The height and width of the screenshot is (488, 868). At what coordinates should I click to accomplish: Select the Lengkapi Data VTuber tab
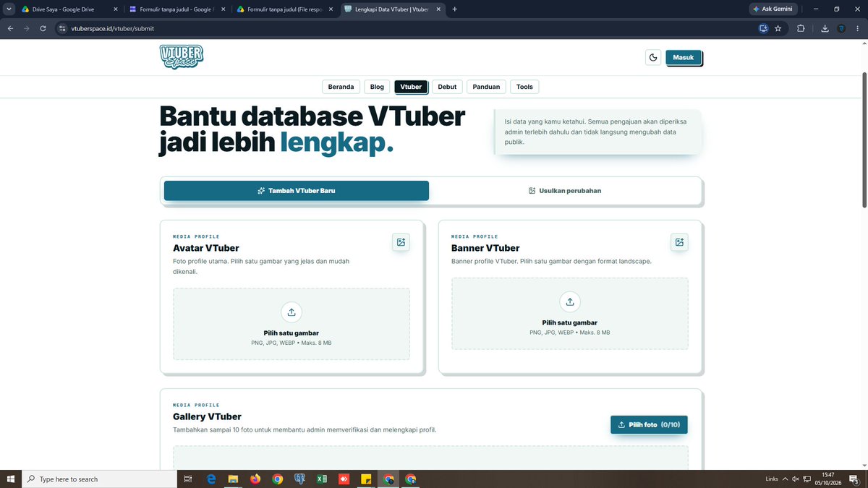[394, 9]
